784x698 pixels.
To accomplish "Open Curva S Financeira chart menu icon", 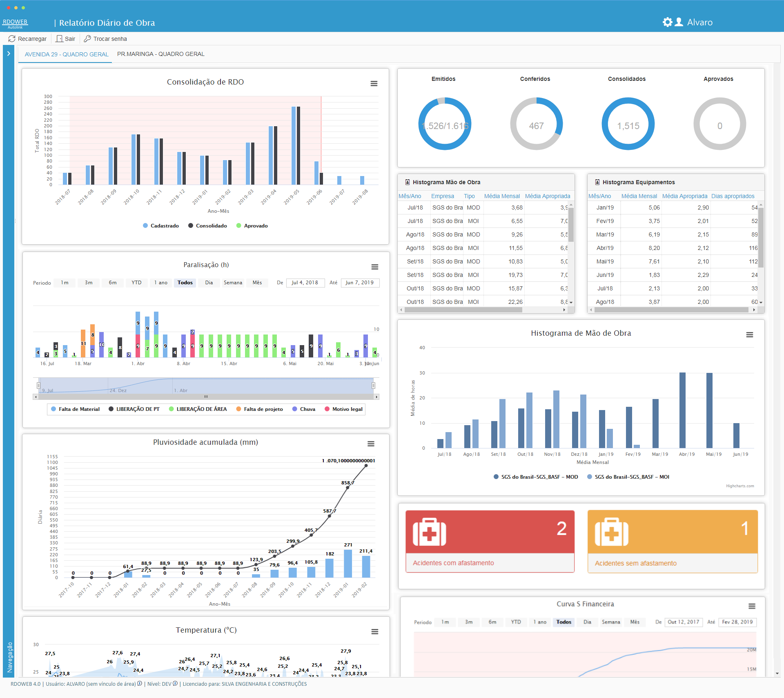I will click(752, 606).
